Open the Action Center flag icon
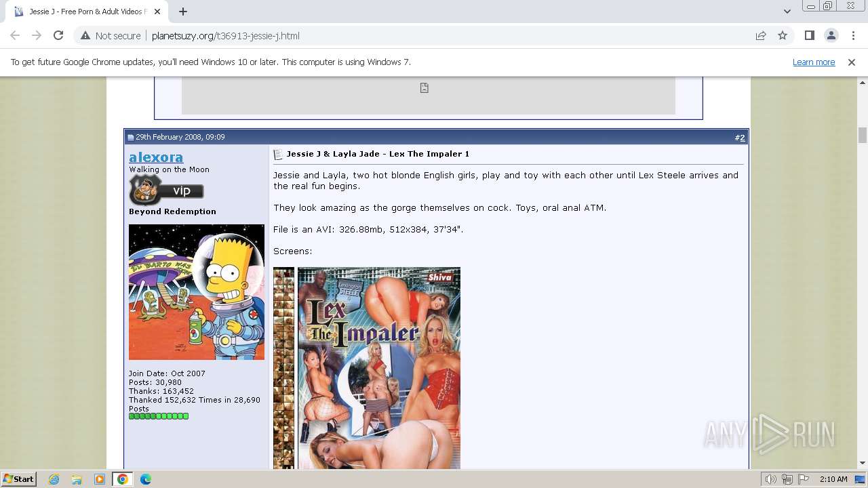This screenshot has width=868, height=488. click(x=804, y=479)
